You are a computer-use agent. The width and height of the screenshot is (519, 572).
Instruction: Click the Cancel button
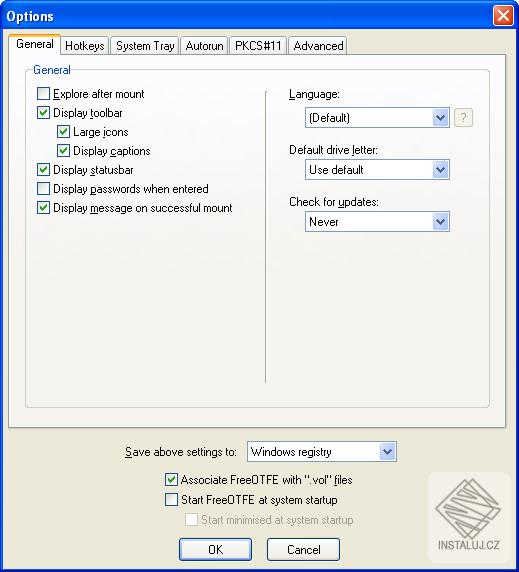tap(303, 549)
